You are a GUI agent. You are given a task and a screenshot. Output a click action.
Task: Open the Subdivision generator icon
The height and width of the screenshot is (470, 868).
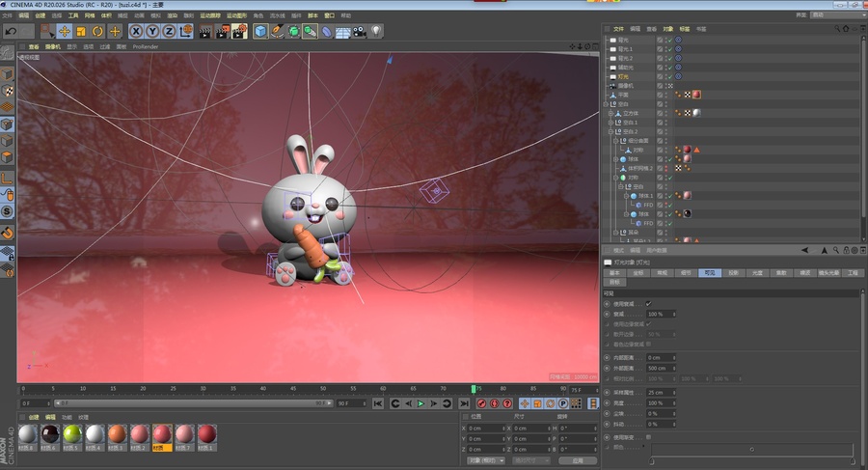coord(293,32)
